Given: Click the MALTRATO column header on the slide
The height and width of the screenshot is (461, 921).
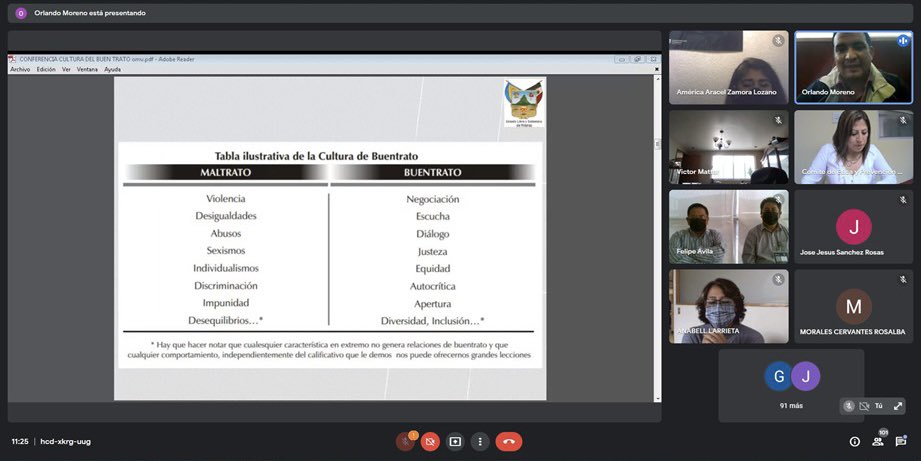Looking at the screenshot, I should point(226,173).
